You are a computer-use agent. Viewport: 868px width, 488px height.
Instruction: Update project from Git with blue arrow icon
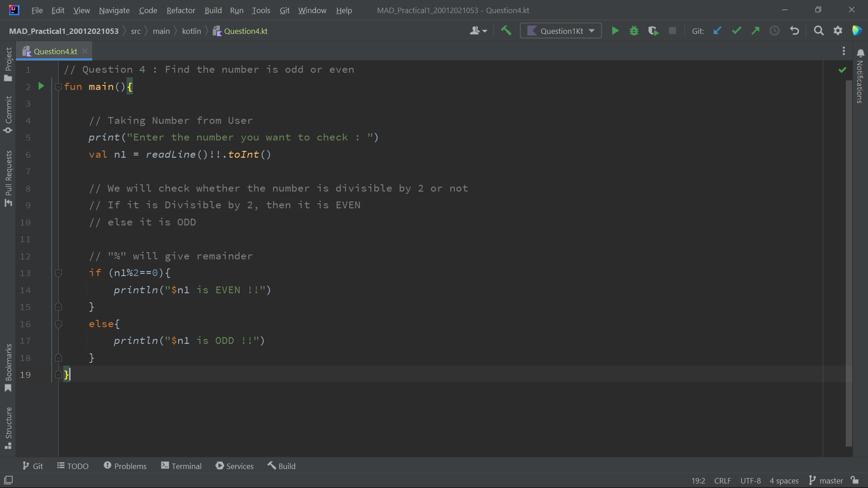click(x=717, y=30)
